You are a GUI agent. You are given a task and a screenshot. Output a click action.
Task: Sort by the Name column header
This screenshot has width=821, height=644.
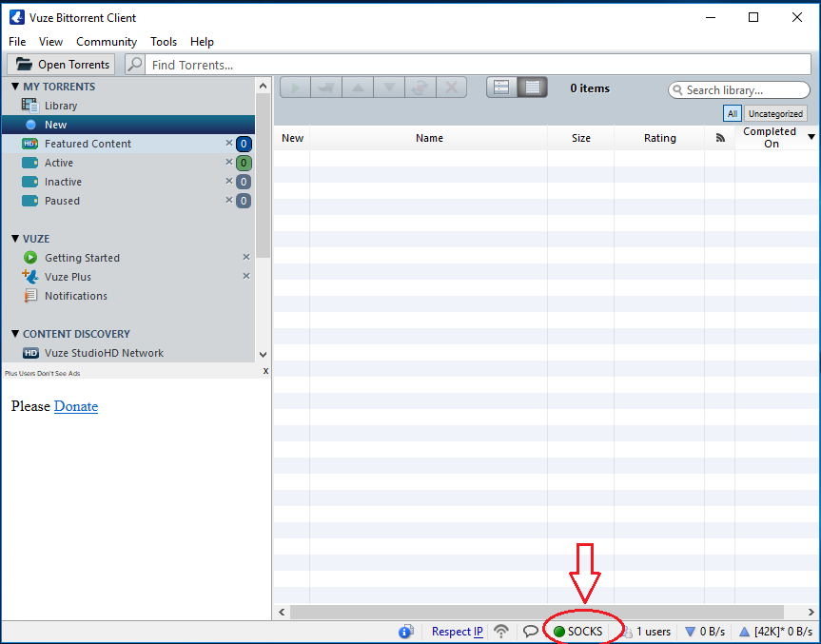(429, 138)
